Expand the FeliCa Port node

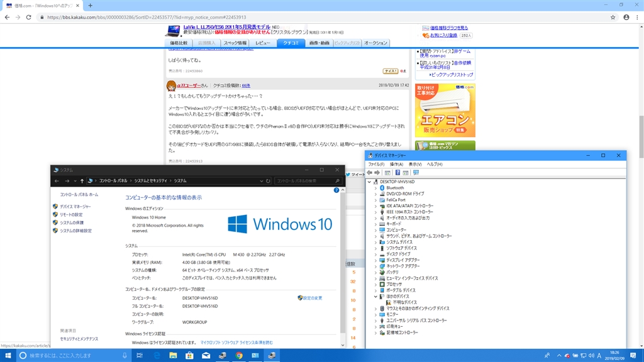pyautogui.click(x=375, y=200)
